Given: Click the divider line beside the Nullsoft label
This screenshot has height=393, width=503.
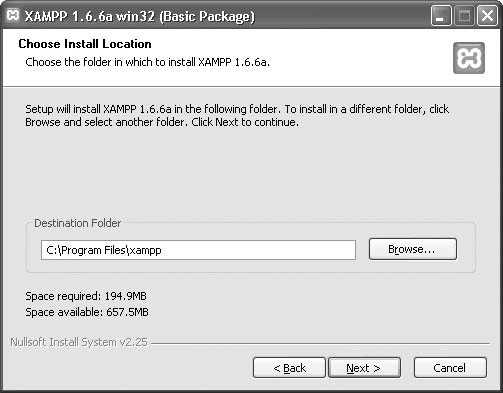Looking at the screenshot, I should click(320, 343).
